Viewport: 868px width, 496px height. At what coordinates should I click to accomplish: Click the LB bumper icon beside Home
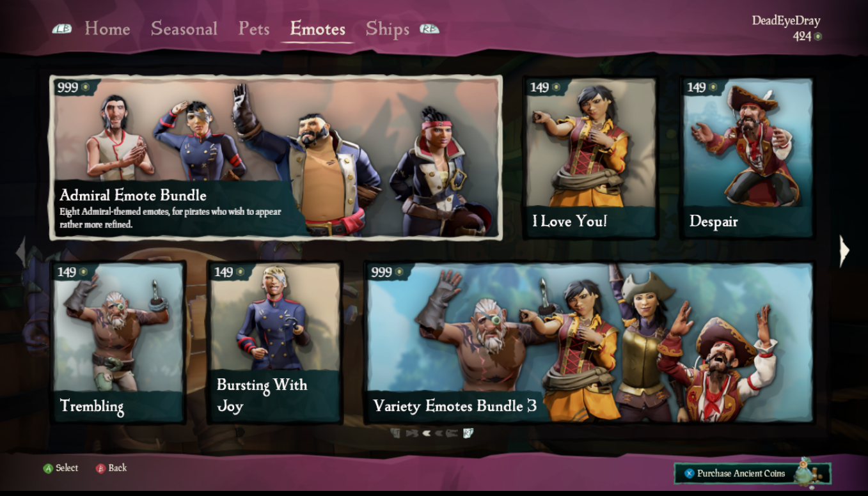coord(62,29)
